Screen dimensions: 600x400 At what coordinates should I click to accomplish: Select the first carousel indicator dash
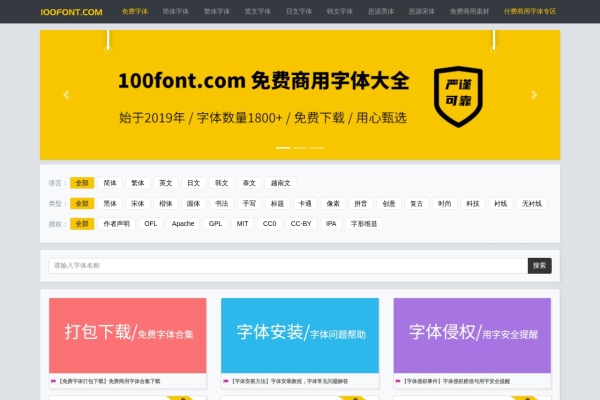point(283,148)
